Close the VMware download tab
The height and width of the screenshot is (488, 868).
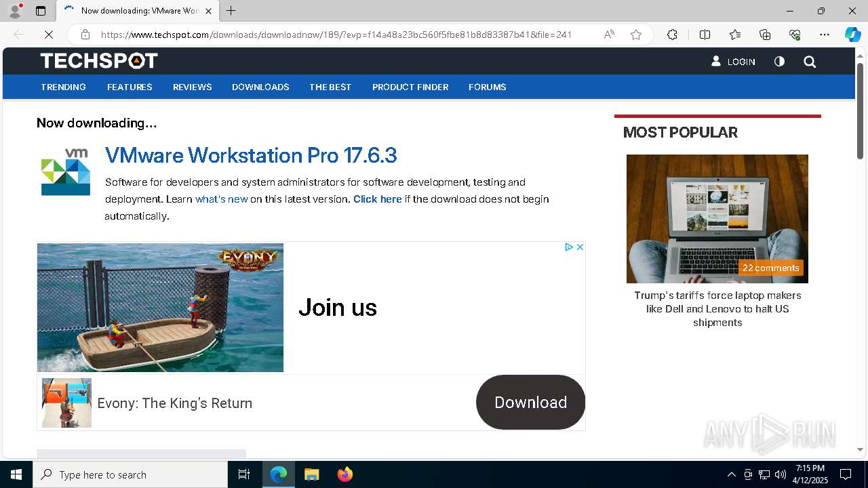point(208,11)
